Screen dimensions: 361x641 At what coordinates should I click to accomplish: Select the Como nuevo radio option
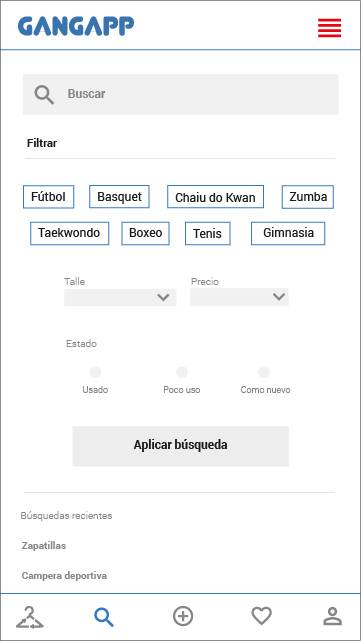coord(264,372)
